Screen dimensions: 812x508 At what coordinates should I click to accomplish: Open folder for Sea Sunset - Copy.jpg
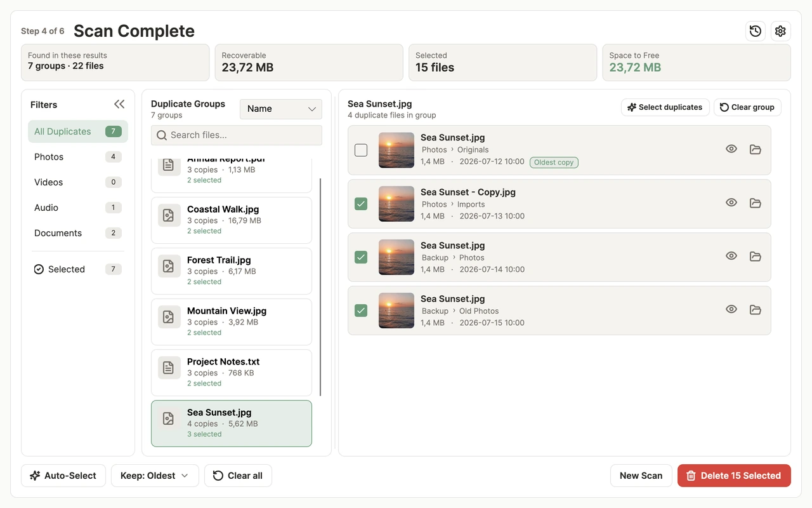[755, 203]
